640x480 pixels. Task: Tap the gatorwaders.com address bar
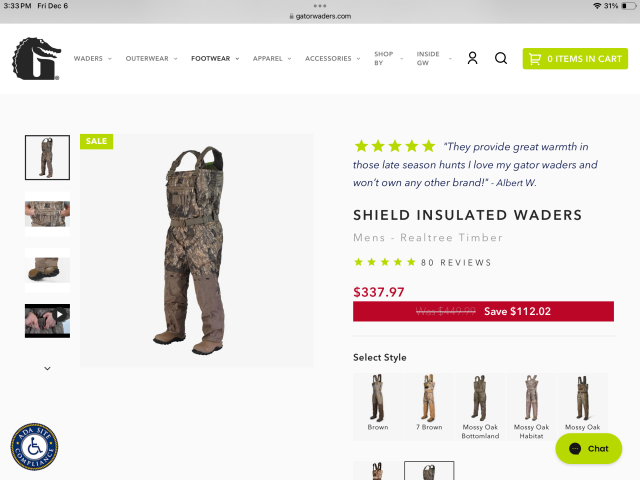pyautogui.click(x=320, y=16)
